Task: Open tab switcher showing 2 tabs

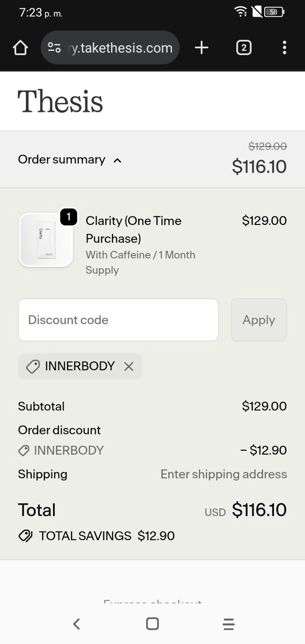Action: coord(244,48)
